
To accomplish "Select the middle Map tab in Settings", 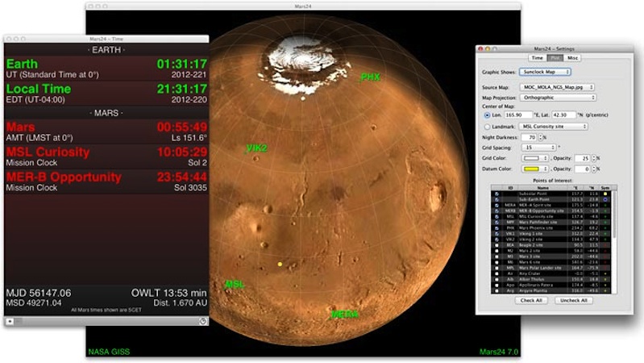I will click(555, 58).
